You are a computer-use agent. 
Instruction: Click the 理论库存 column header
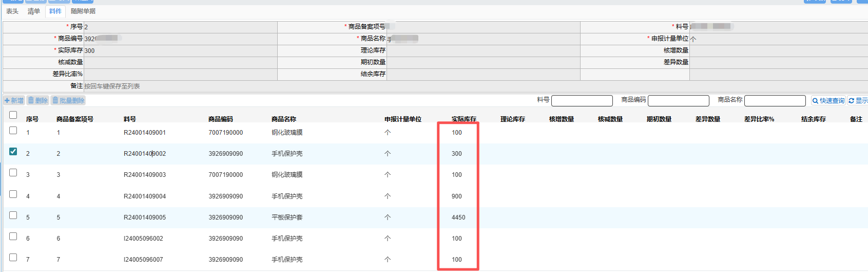[x=513, y=119]
